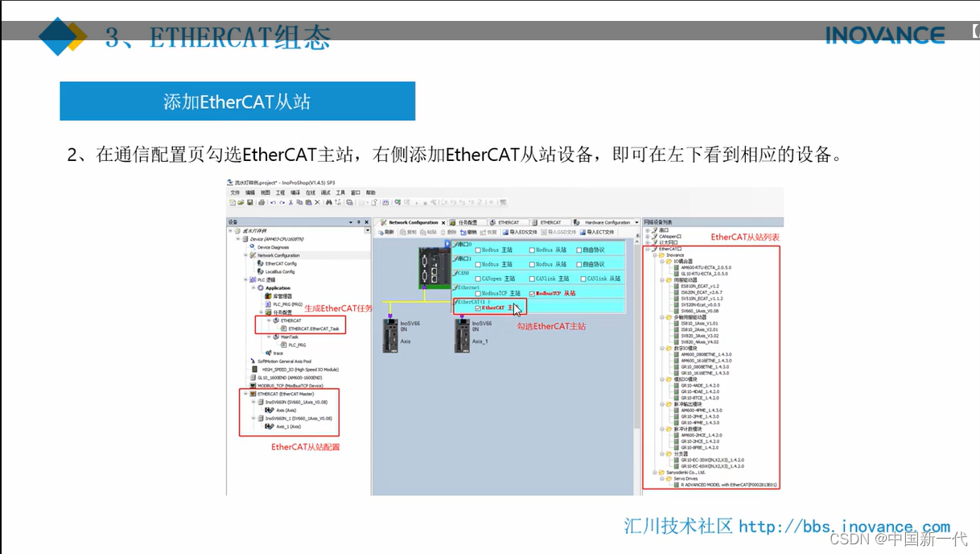Select Network Configuration in device tree
Screen dimensions: 980x554
[278, 255]
